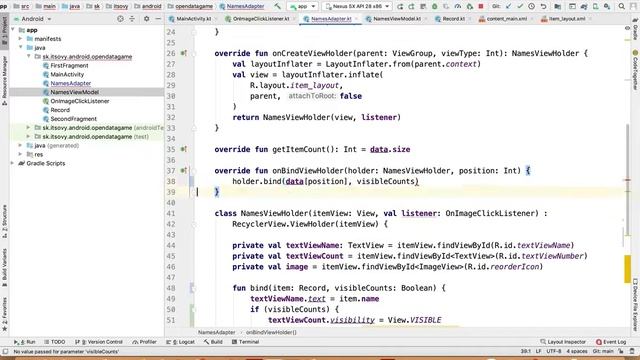Click the Git commit checkmark icon
This screenshot has width=640, height=360.
(520, 6)
